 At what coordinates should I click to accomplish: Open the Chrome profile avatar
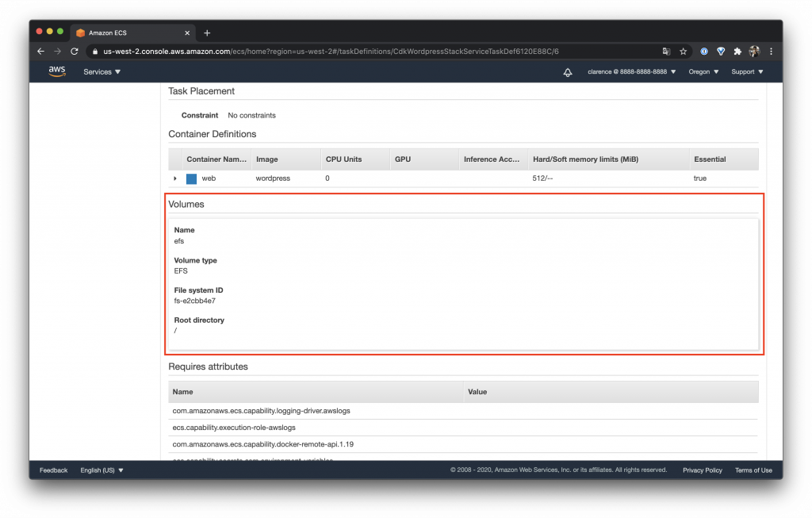coord(754,52)
